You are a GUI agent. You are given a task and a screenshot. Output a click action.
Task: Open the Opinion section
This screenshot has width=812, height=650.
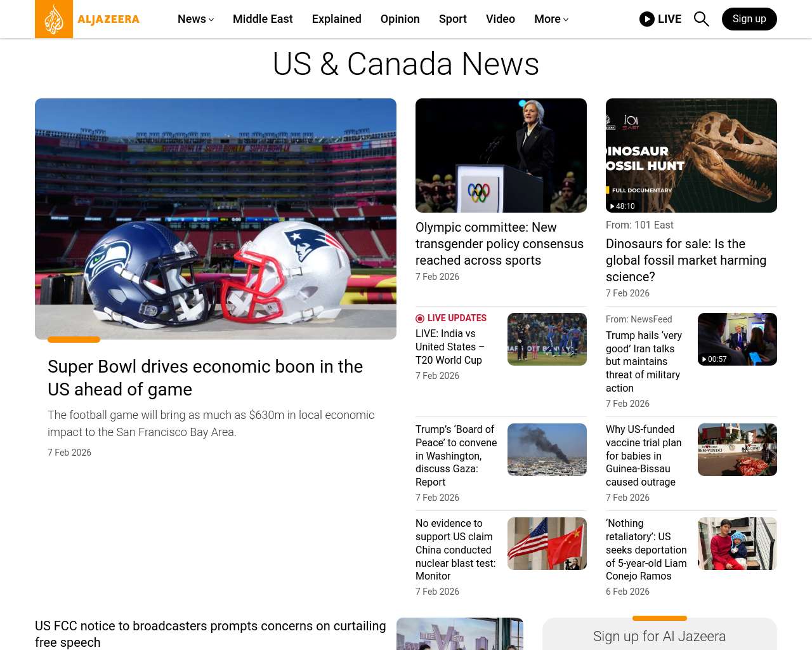pyautogui.click(x=400, y=19)
